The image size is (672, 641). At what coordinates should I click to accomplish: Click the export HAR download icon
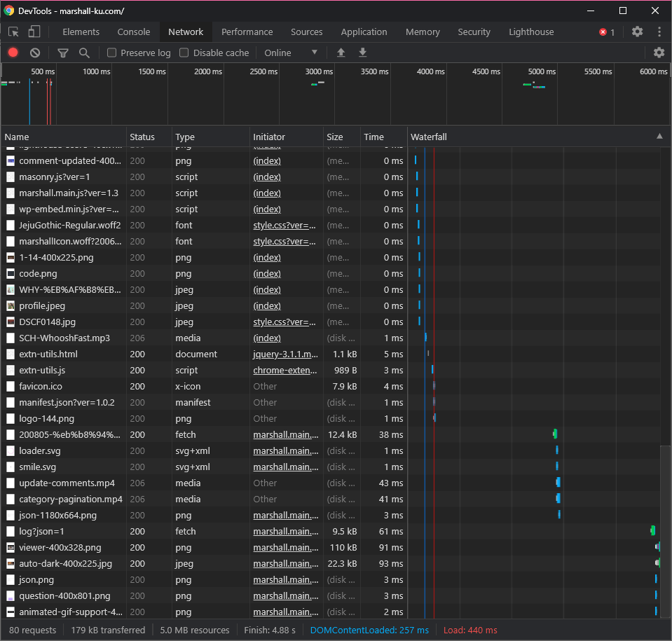click(x=362, y=53)
